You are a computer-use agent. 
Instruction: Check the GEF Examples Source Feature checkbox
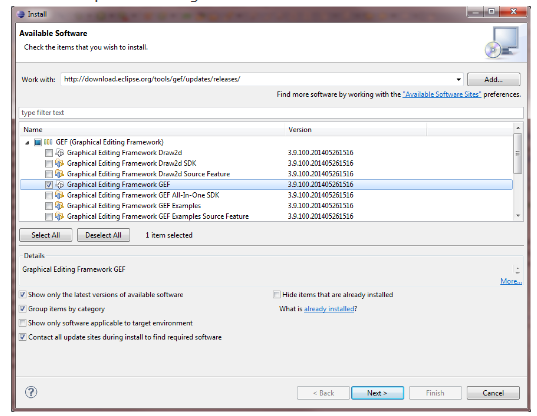49,217
